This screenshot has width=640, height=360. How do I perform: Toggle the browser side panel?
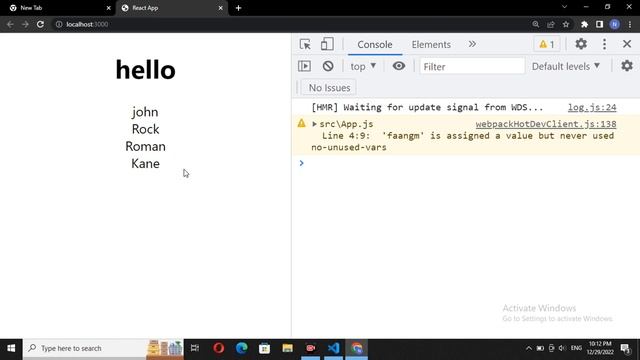pos(599,24)
